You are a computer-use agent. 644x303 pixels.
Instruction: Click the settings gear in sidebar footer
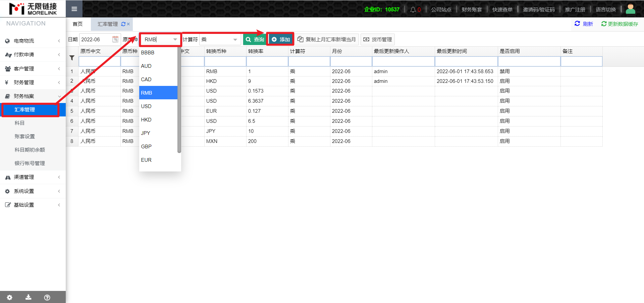(9, 297)
